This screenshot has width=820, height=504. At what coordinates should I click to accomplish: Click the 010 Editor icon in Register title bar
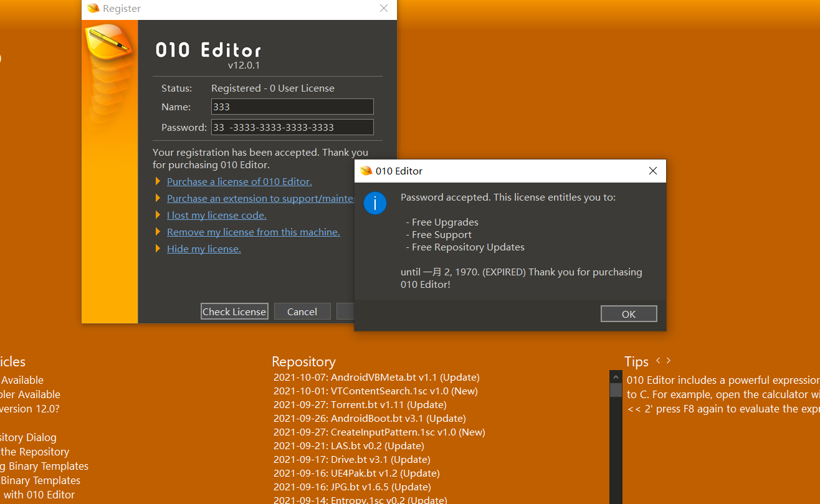pyautogui.click(x=93, y=9)
